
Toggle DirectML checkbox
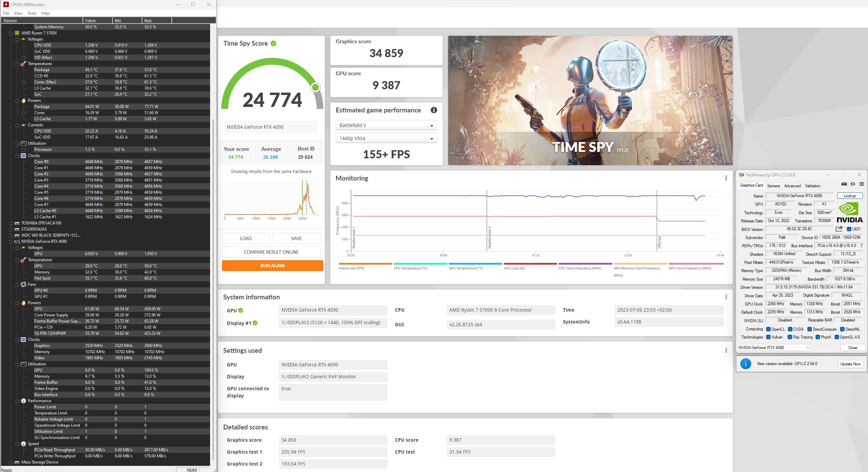click(x=842, y=329)
